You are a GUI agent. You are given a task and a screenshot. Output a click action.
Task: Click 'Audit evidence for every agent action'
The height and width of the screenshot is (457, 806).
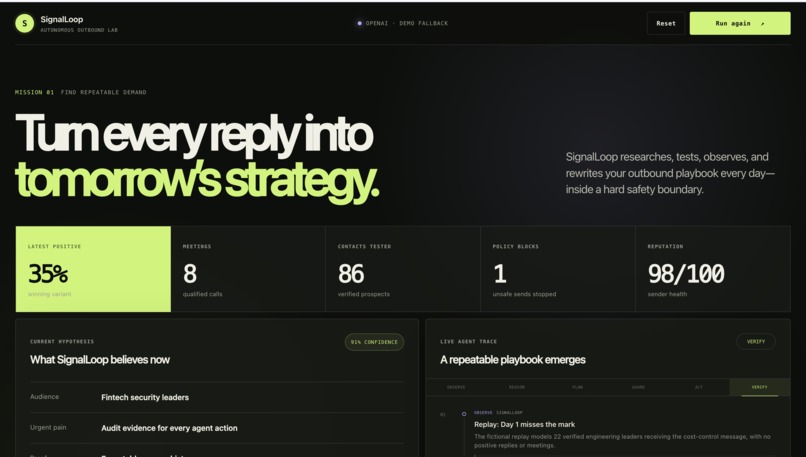[x=169, y=428]
